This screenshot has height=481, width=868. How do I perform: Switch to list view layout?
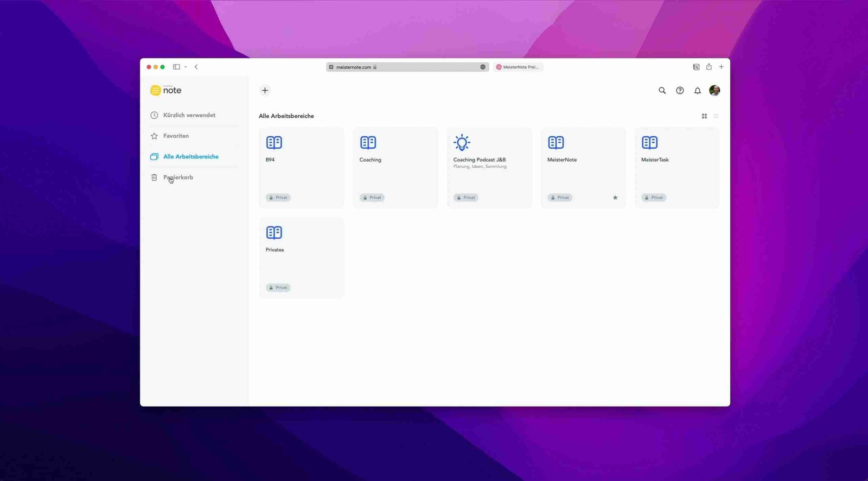pos(716,116)
